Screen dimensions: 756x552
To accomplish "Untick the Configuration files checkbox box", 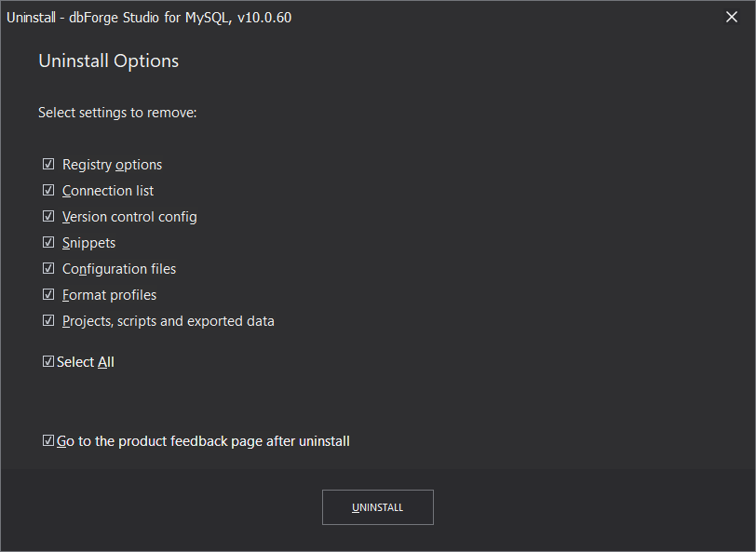I will coord(48,268).
